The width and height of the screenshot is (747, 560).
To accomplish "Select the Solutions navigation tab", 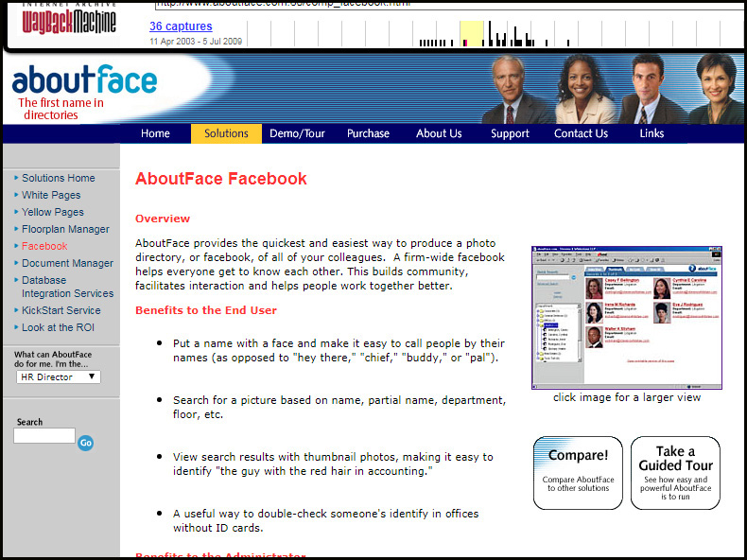I will (x=226, y=133).
